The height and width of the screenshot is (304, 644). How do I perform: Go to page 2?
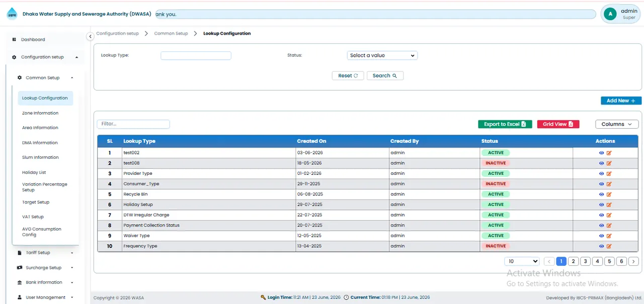coord(573,261)
